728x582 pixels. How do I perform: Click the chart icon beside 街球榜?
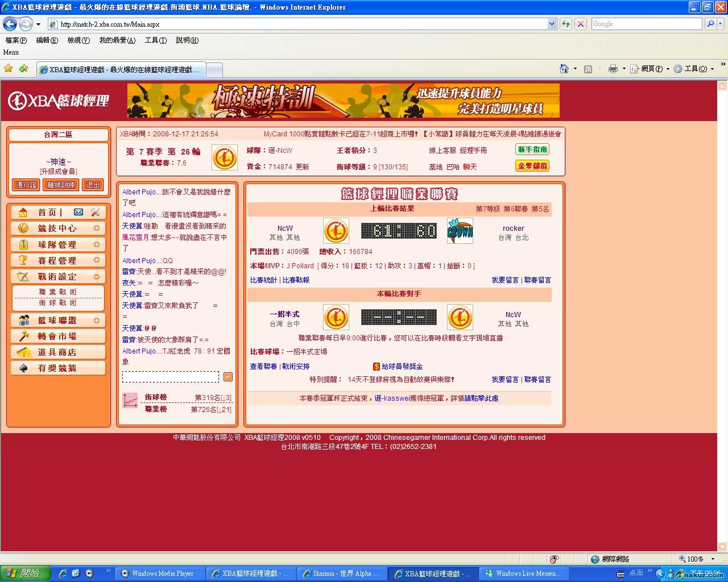tap(130, 400)
